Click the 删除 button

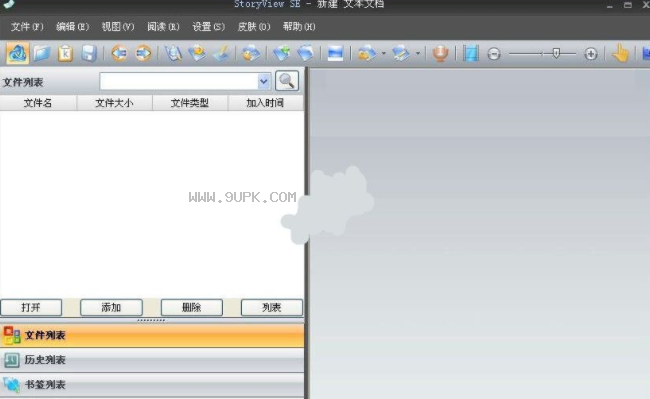[192, 307]
